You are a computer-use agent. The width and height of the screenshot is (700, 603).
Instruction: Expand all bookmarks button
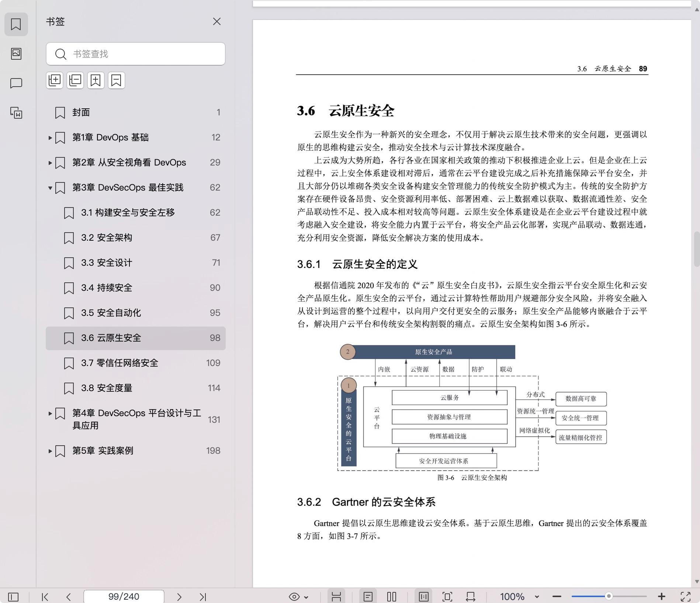55,80
